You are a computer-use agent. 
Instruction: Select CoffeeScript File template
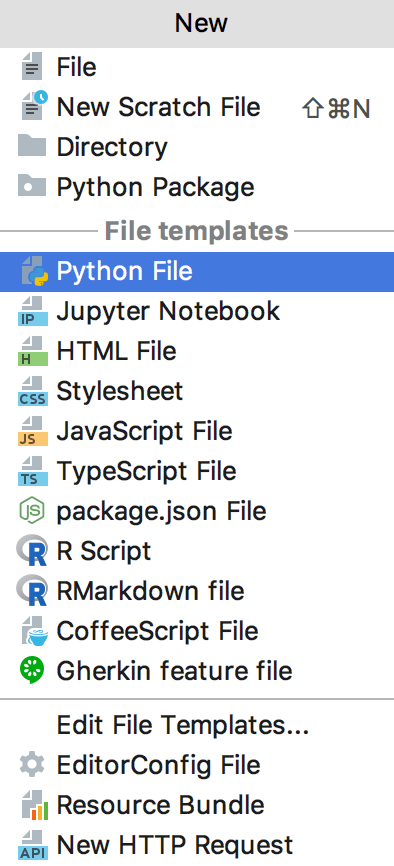197,631
